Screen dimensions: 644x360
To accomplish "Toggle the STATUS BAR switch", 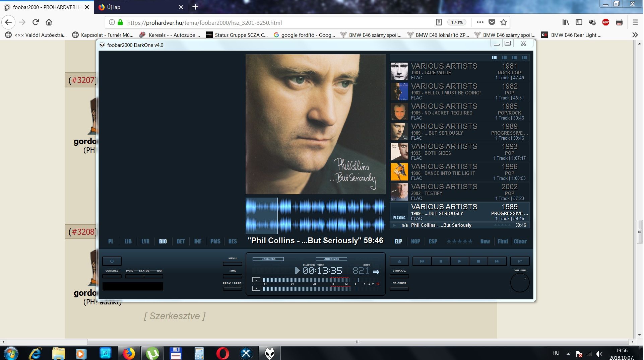I will point(153,277).
